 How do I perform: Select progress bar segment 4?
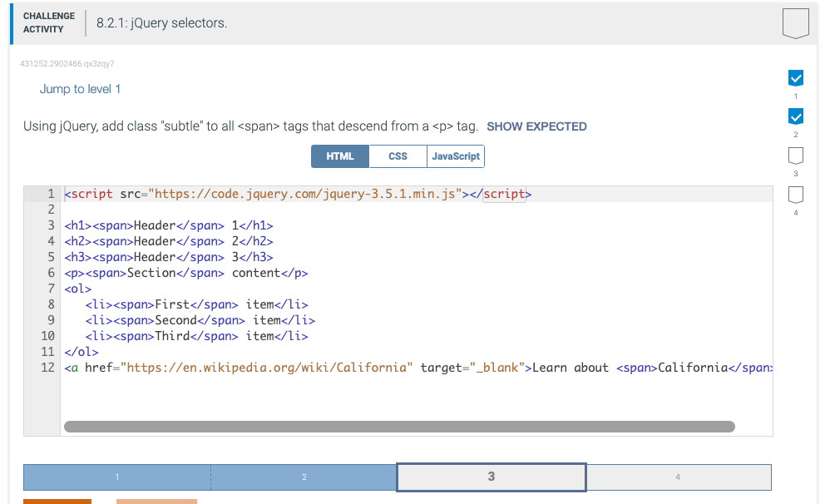pyautogui.click(x=678, y=477)
